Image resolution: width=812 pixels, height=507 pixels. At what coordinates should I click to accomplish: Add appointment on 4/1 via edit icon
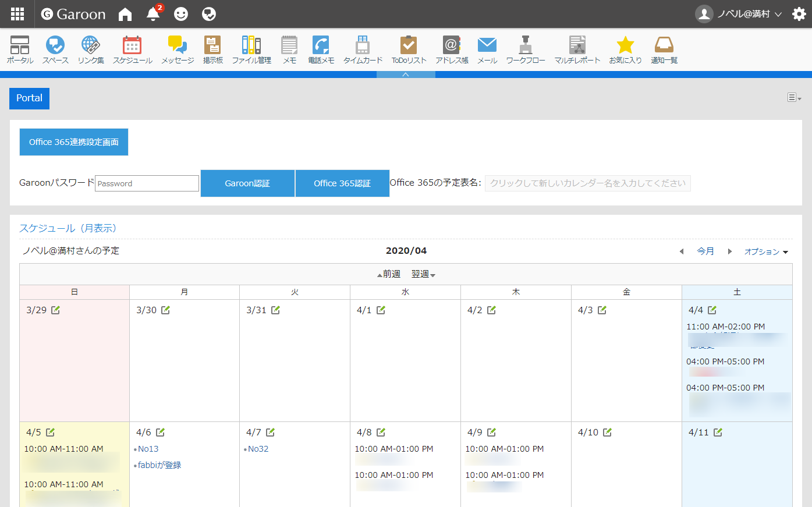(381, 310)
